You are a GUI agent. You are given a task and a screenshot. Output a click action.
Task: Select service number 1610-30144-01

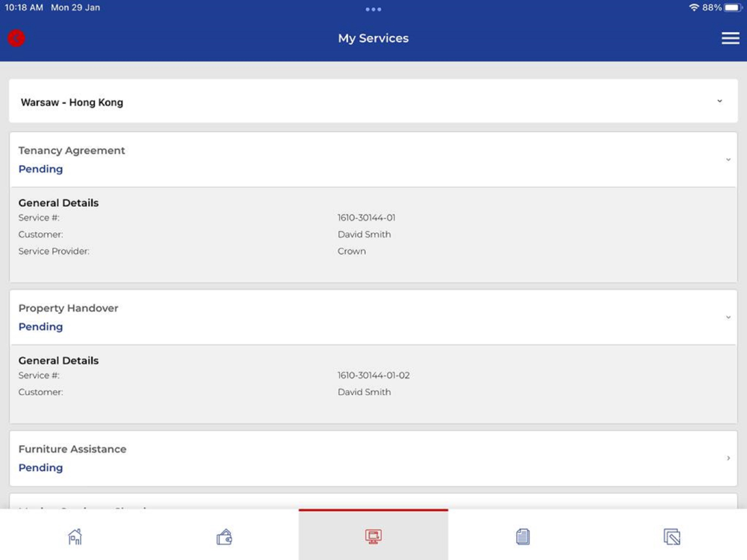click(366, 217)
